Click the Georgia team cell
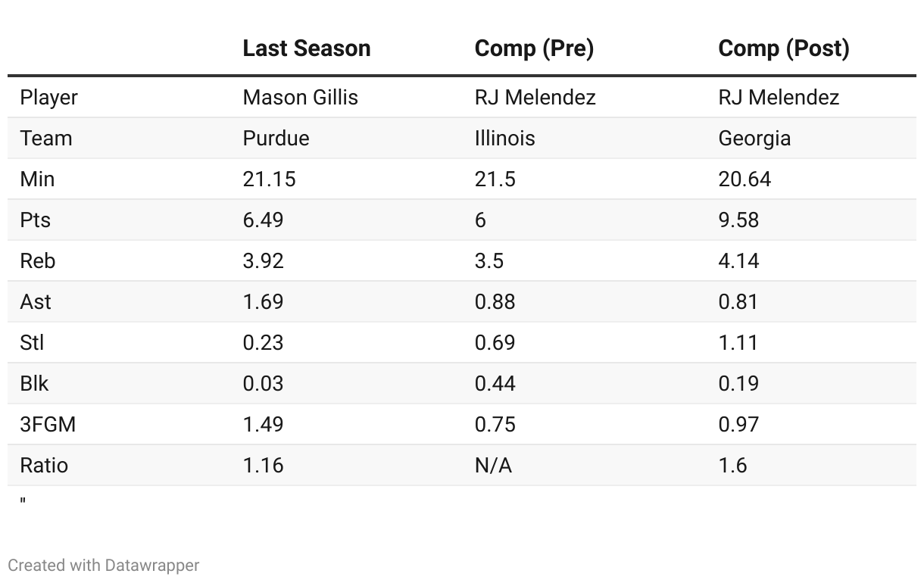924x583 pixels. [x=754, y=139]
